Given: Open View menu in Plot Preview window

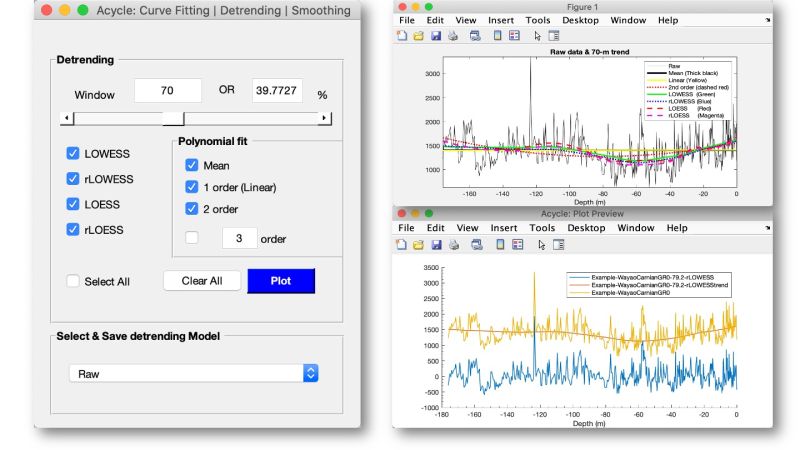Looking at the screenshot, I should [467, 228].
